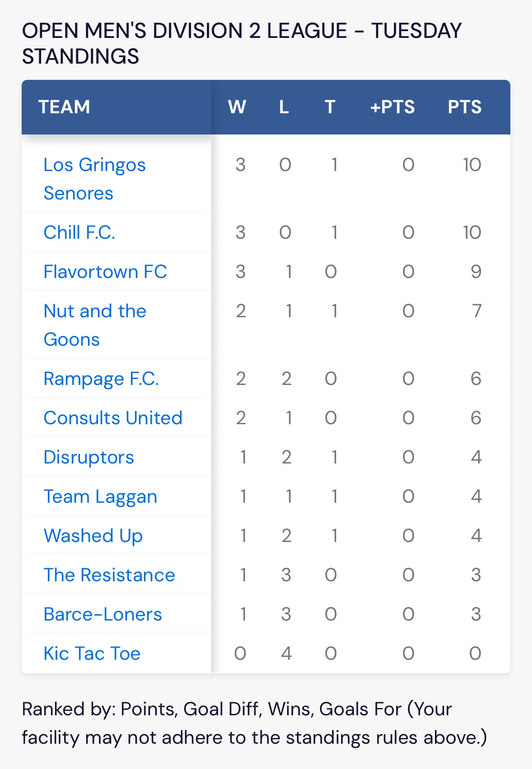Select the Barce-Loners team link
This screenshot has width=532, height=769.
102,614
